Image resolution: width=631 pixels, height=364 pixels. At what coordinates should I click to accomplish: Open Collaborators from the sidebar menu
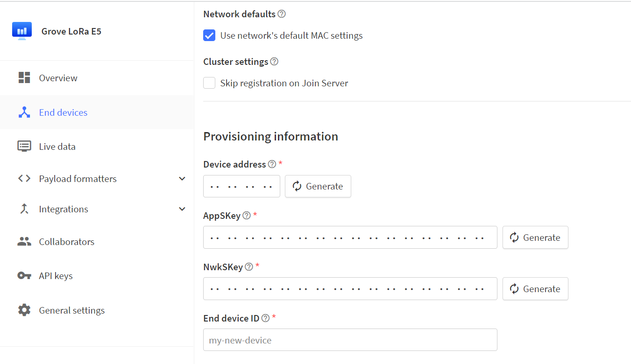66,241
